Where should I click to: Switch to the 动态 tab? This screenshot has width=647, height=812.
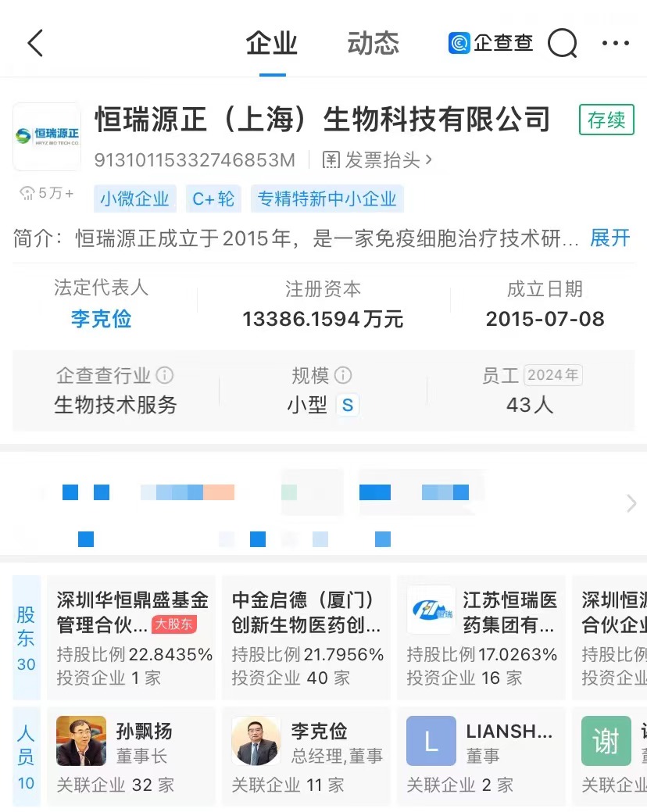coord(374,44)
